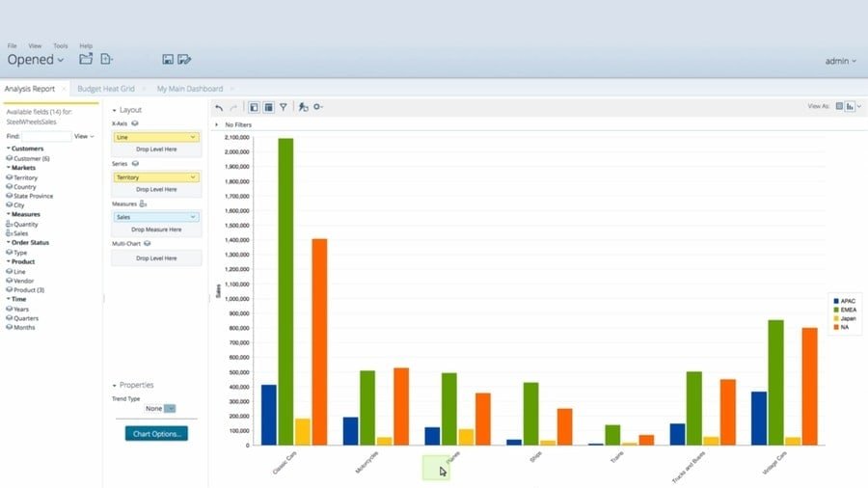Click the orange NA legend color swatch
The height and width of the screenshot is (488, 868).
835,328
